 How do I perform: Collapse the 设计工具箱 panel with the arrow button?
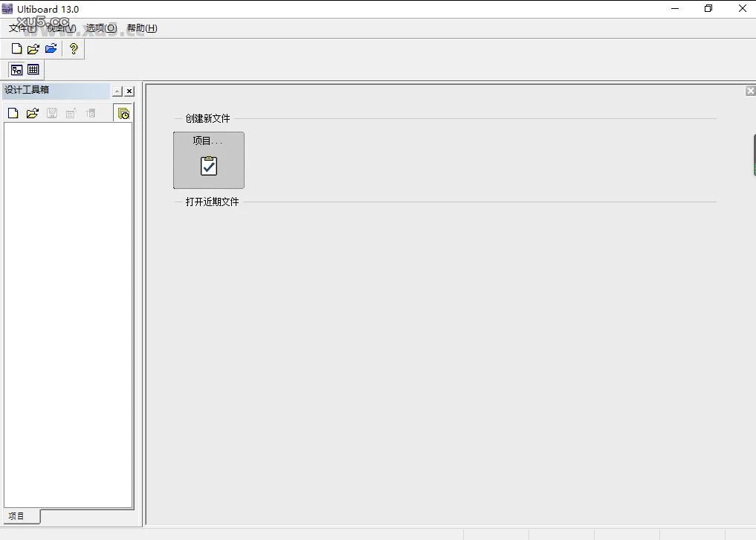pos(117,91)
